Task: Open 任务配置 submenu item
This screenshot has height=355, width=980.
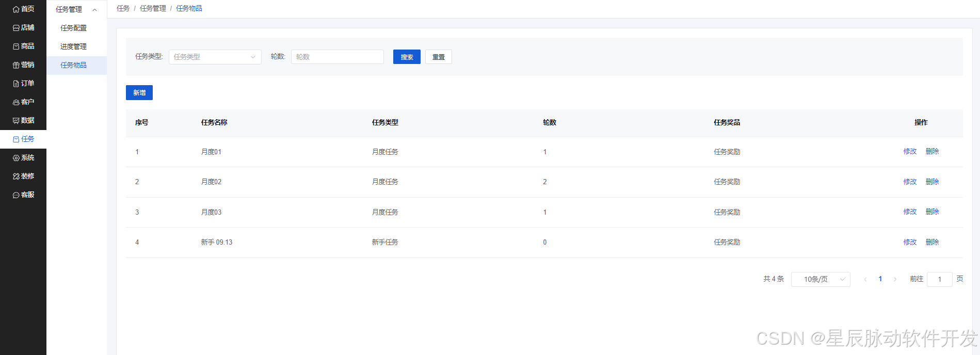Action: pos(76,28)
